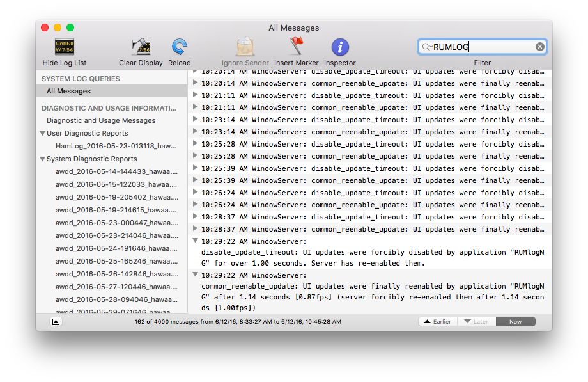Show Later messages
This screenshot has height=382, width=588.
[477, 321]
